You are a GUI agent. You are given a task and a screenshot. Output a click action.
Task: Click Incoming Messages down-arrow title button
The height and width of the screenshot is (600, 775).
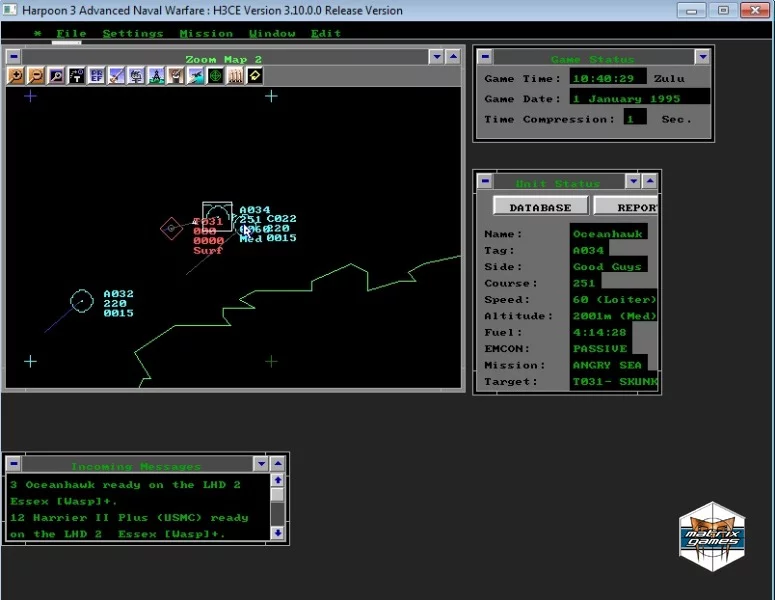261,464
